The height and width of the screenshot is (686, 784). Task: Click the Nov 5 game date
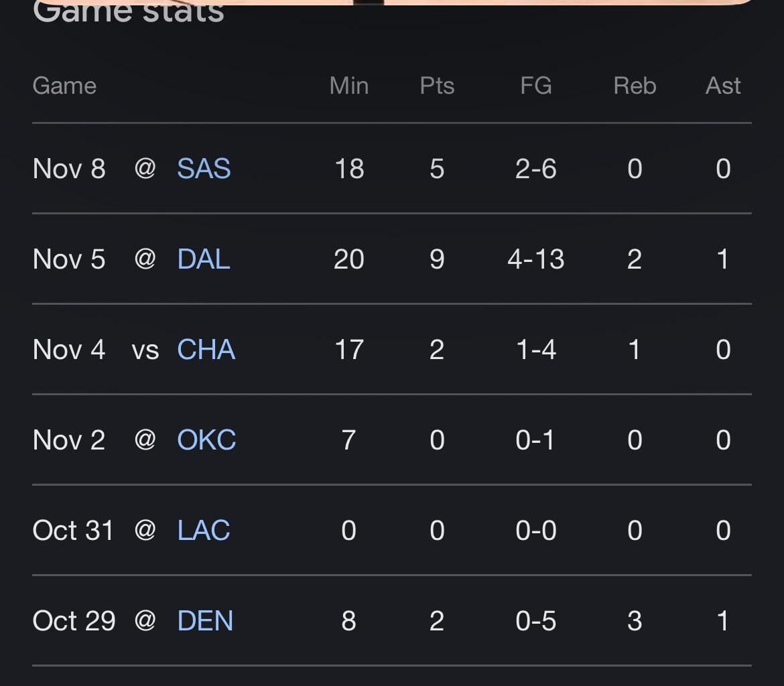[69, 259]
